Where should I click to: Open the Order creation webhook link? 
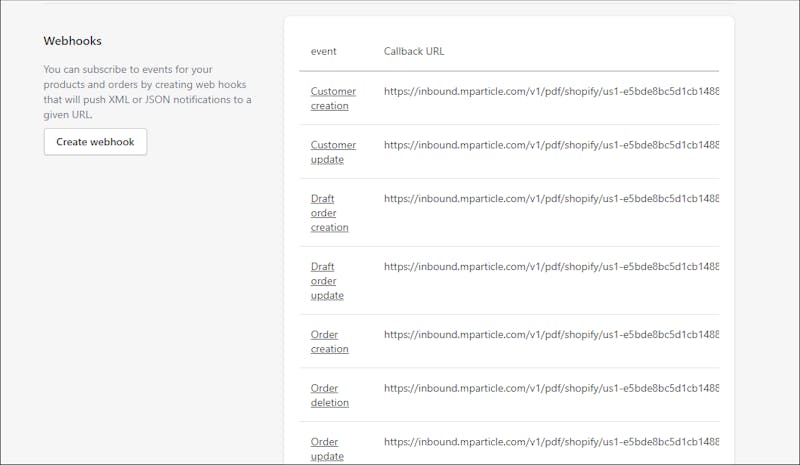coord(330,341)
